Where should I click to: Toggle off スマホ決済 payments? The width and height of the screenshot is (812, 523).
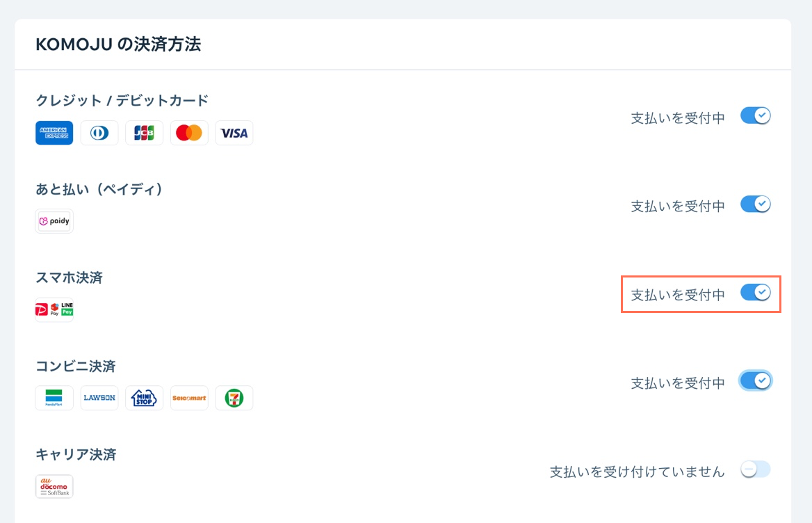[x=756, y=293]
